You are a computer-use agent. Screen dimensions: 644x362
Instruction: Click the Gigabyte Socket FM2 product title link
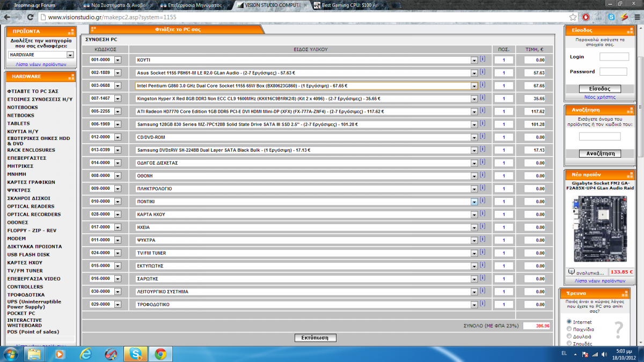click(x=599, y=186)
